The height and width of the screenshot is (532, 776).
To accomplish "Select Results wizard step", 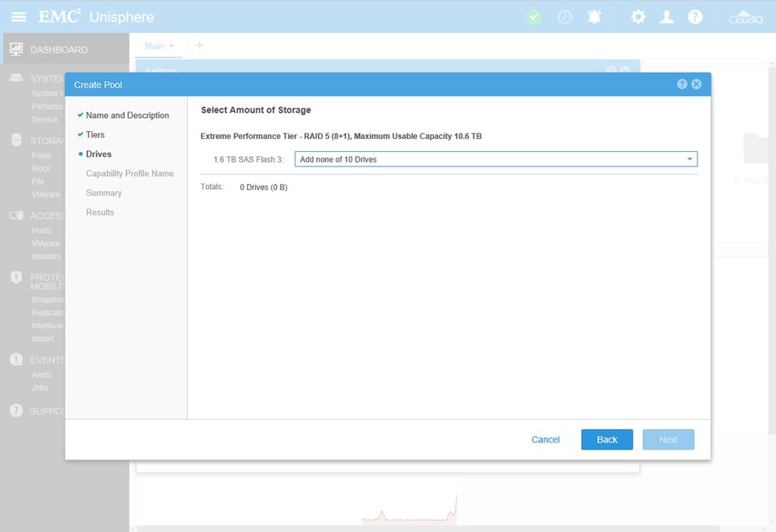I will coord(100,212).
